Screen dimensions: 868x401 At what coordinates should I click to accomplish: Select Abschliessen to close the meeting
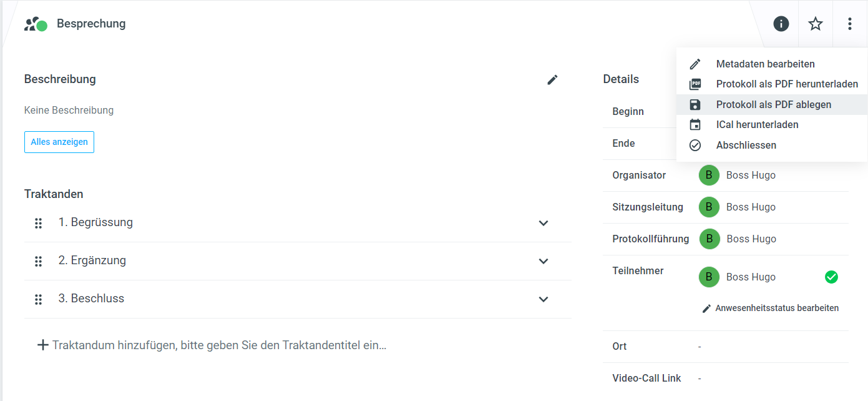[x=746, y=145]
